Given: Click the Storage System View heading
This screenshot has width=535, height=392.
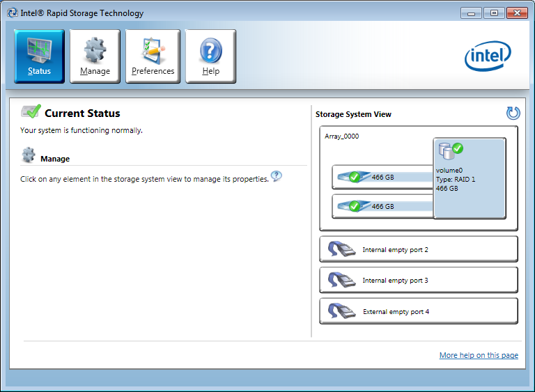Looking at the screenshot, I should pos(353,114).
